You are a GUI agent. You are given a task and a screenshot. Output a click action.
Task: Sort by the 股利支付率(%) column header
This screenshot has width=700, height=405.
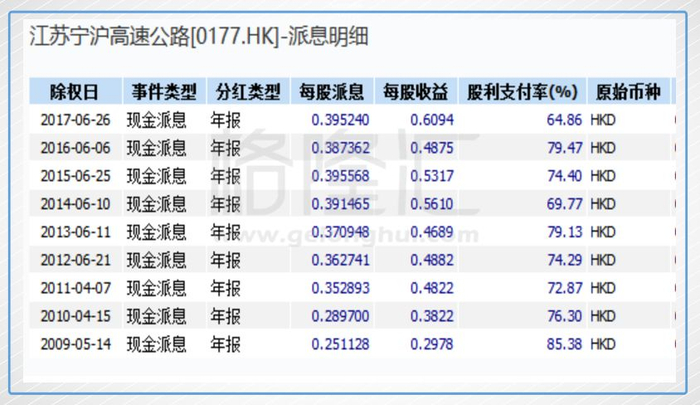click(x=522, y=92)
